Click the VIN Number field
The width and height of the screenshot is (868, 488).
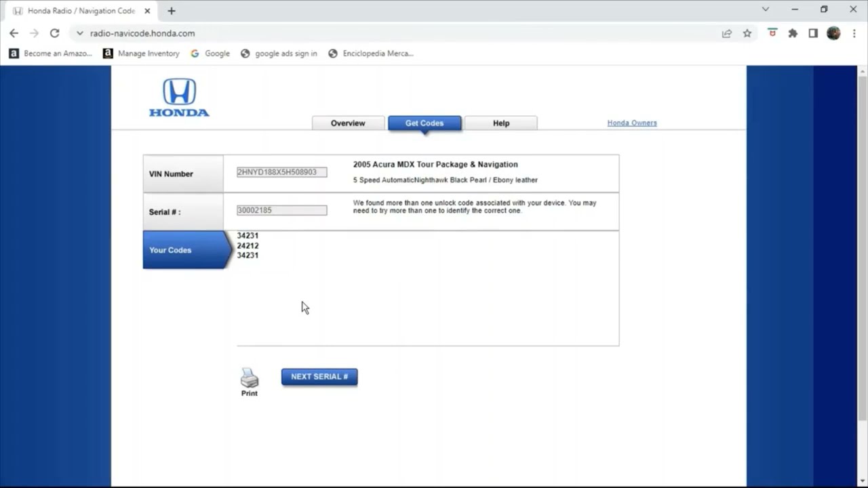click(281, 172)
